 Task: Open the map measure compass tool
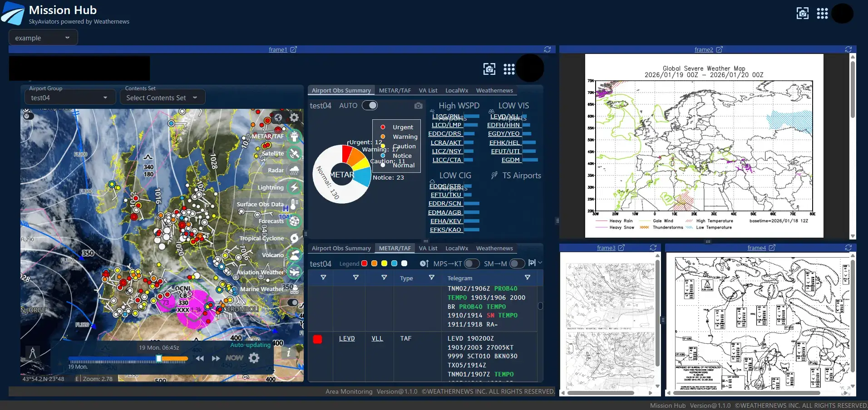[x=33, y=352]
